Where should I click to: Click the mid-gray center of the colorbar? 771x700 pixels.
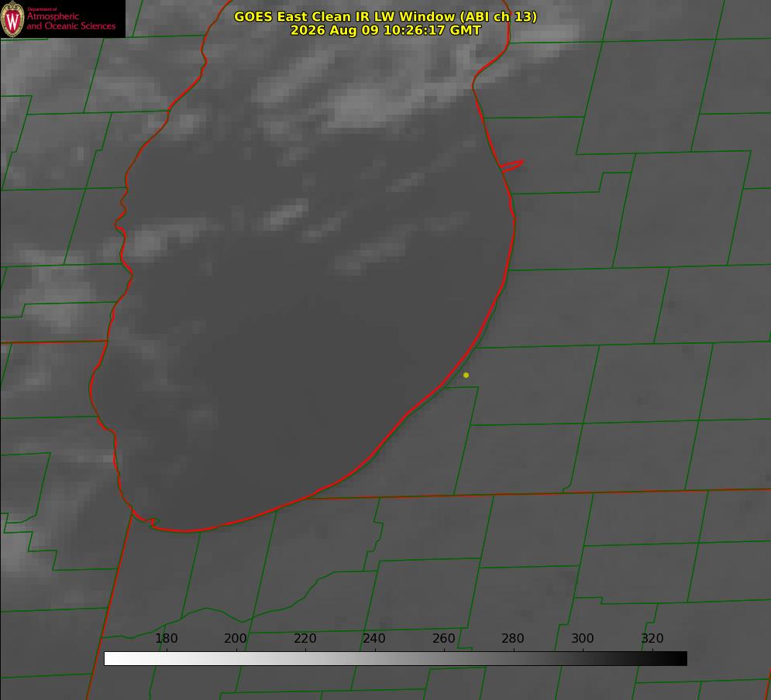[x=395, y=658]
